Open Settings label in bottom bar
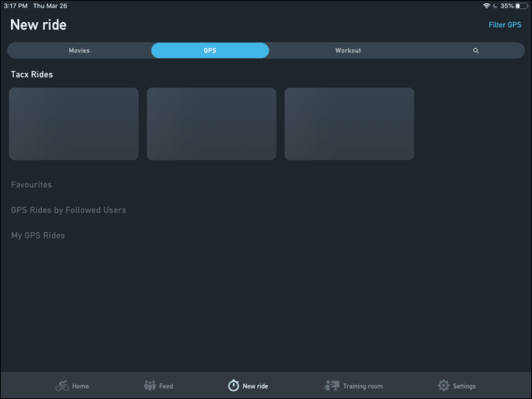 464,386
